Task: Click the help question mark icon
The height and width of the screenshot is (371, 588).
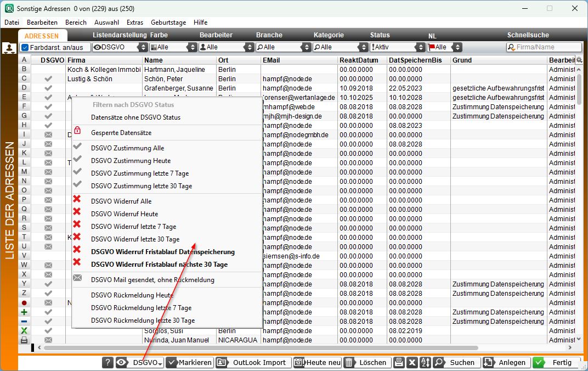Action: coord(108,363)
